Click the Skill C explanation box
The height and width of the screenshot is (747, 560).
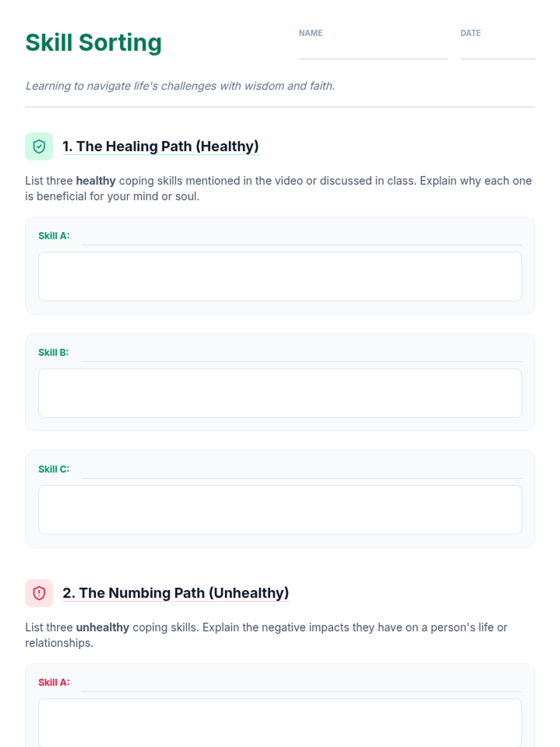(280, 510)
